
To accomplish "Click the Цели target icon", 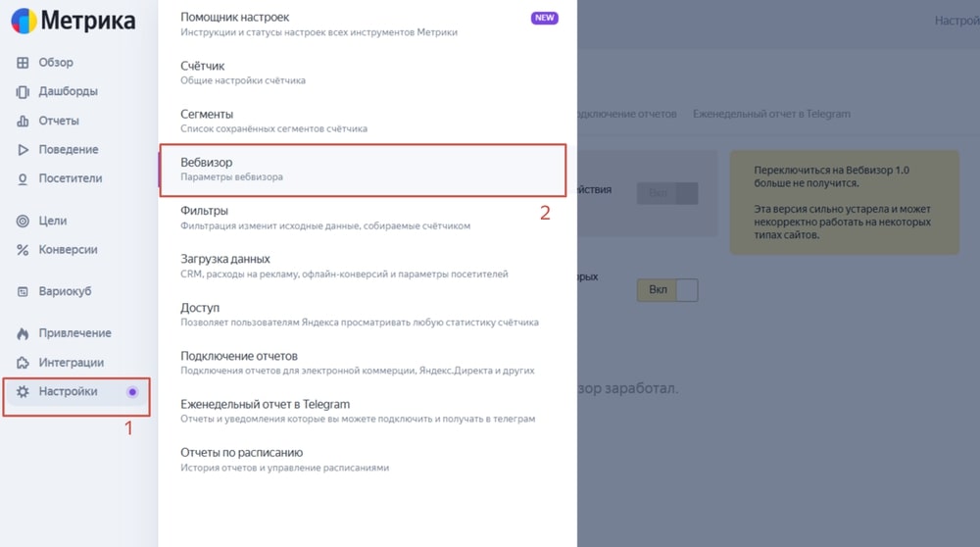I will (23, 221).
